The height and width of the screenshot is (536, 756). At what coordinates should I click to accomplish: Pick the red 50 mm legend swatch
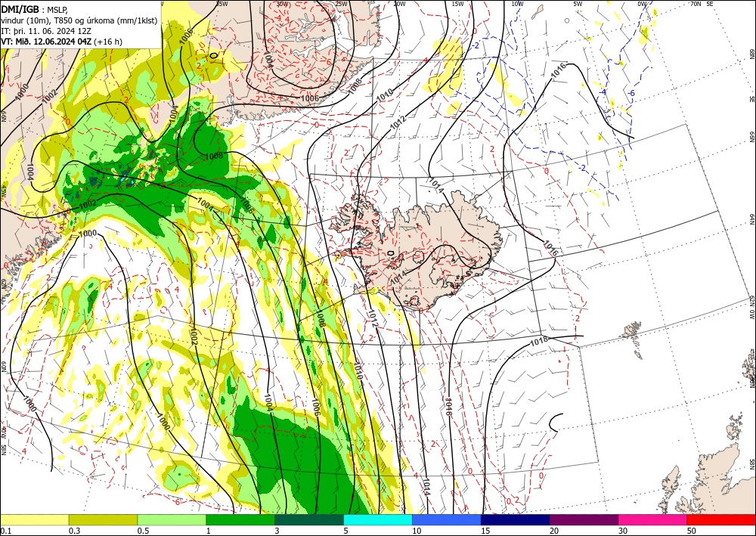click(721, 519)
